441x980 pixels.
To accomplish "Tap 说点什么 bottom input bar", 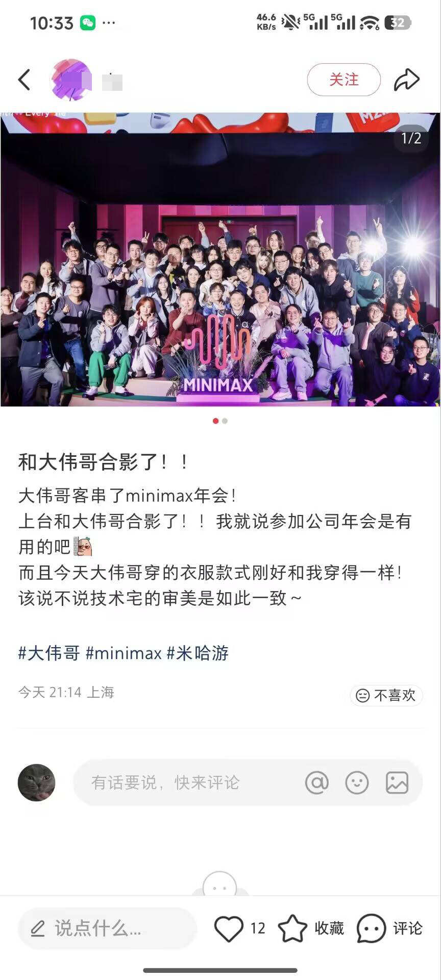I will point(108,928).
